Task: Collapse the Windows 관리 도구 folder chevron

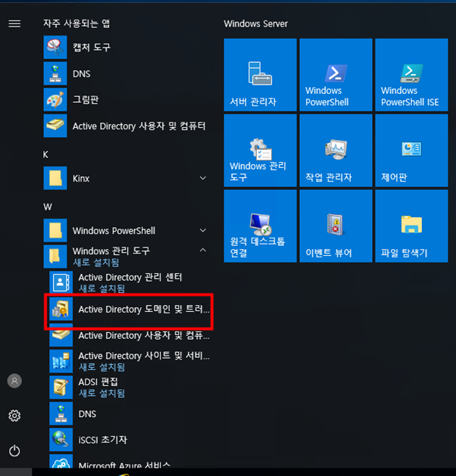Action: point(203,250)
